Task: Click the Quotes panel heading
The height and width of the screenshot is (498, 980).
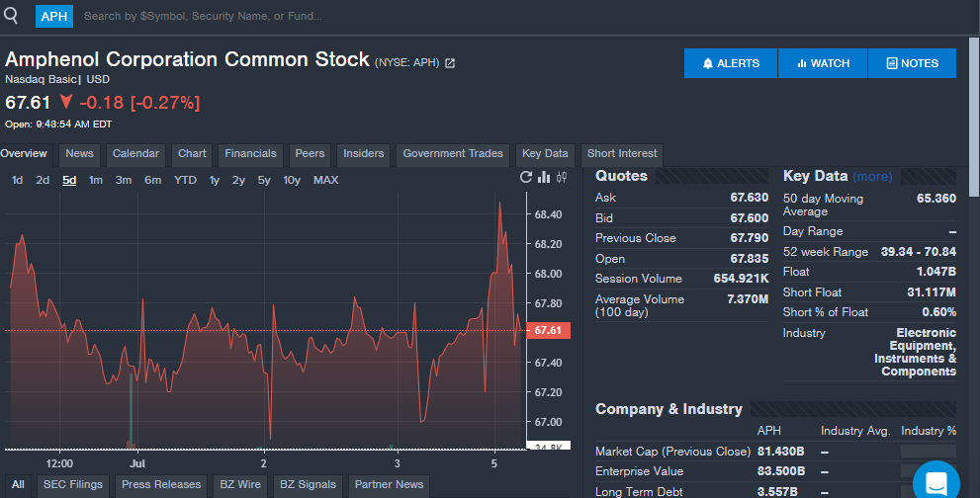Action: (621, 176)
